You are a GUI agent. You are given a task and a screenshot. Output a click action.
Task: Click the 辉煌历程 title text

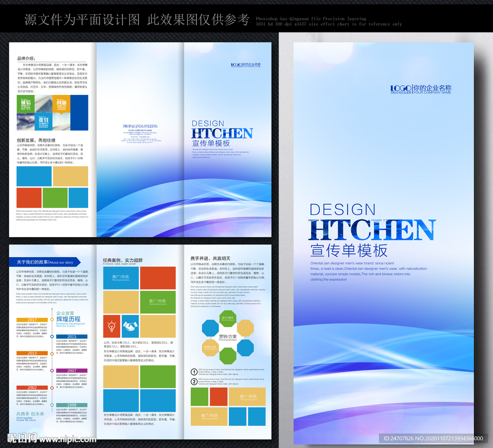68,319
